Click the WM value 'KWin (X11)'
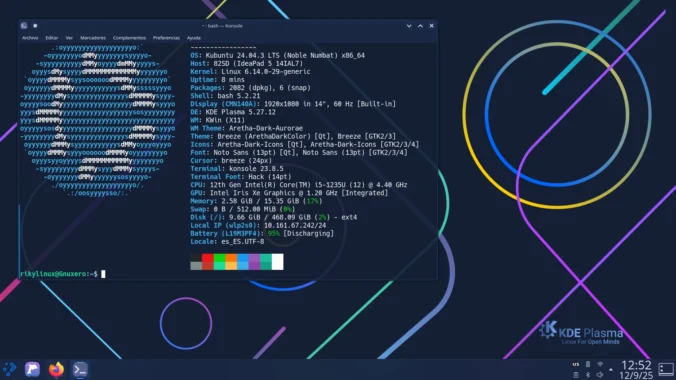 [225, 120]
